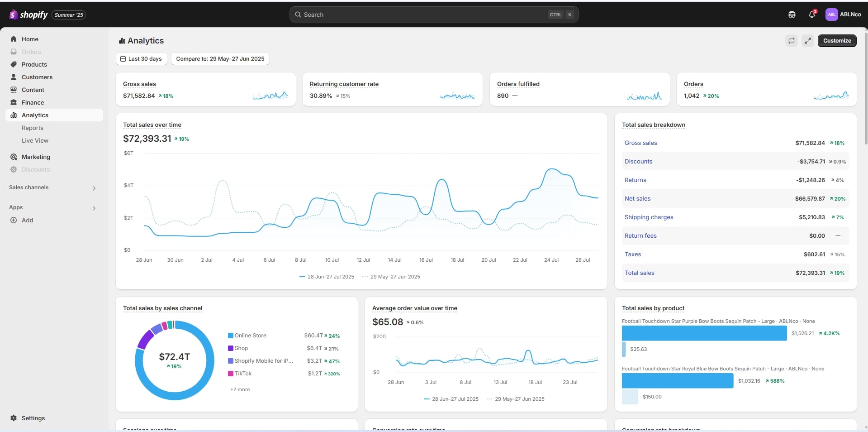Open the Compare to date range dropdown
Viewport: 868px width, 432px height.
[220, 59]
